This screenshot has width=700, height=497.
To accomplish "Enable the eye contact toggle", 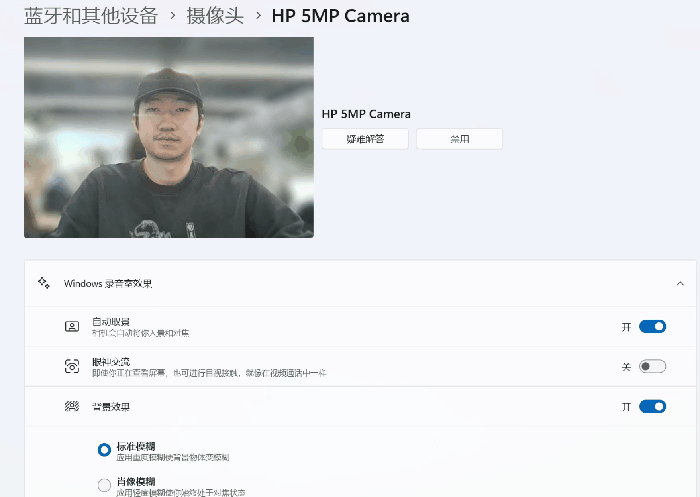I will point(652,367).
